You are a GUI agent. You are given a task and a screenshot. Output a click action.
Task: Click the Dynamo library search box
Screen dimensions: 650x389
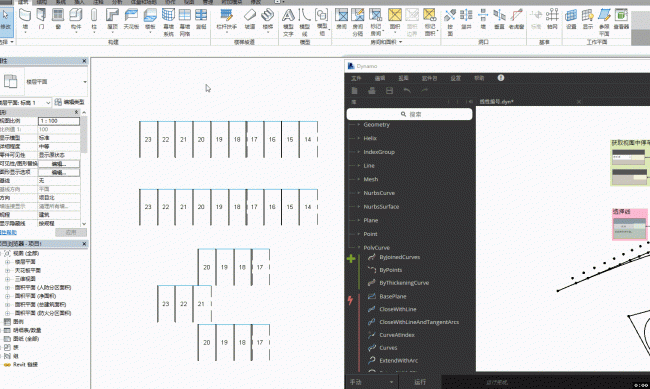(x=410, y=114)
